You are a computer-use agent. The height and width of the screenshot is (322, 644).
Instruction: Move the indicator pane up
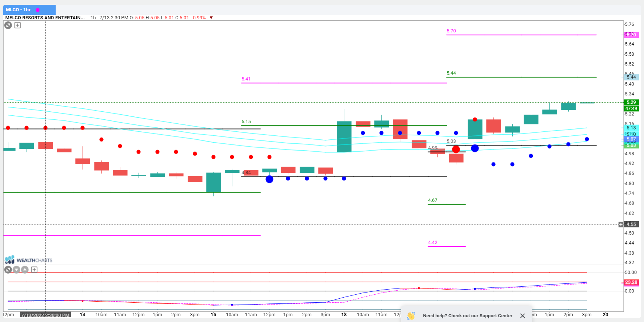click(25, 270)
